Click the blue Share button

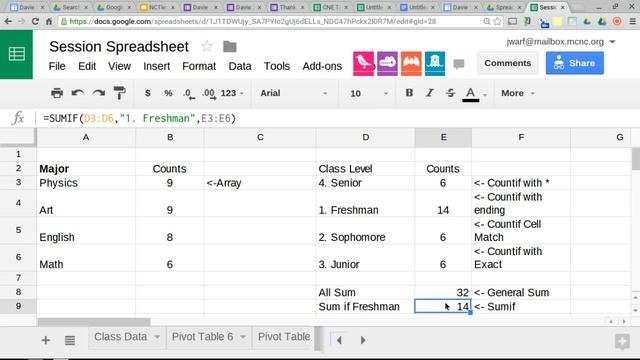575,63
